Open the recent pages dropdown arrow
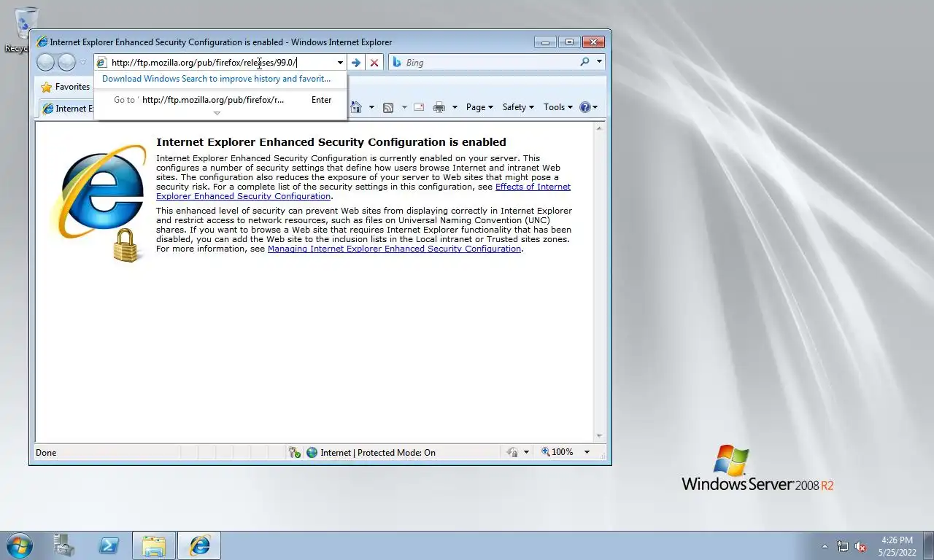The image size is (934, 560). click(x=83, y=63)
